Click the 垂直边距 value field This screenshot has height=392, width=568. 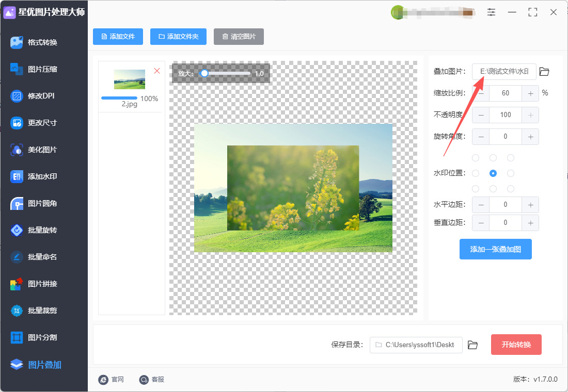point(506,223)
